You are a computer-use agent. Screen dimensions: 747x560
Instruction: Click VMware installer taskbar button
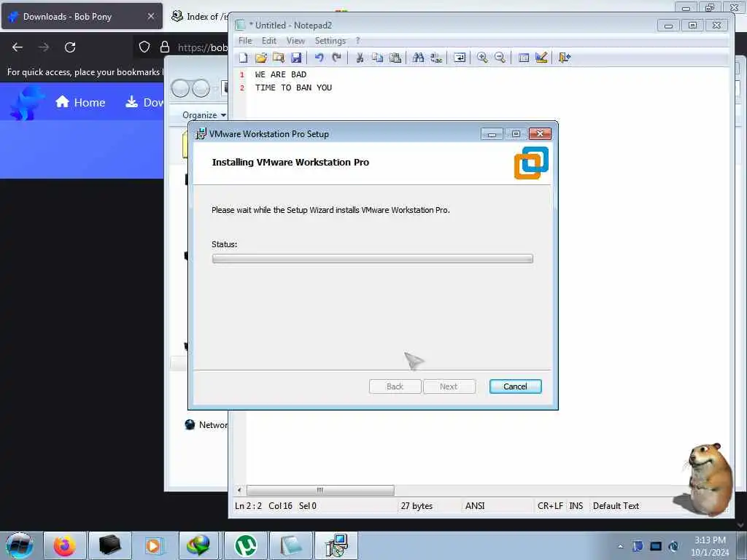pyautogui.click(x=336, y=545)
